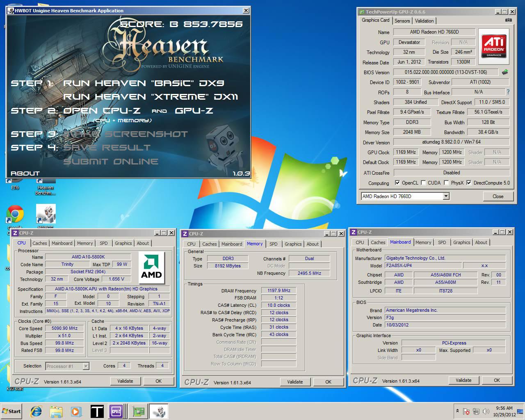Open Internet Explorer from the taskbar
Screen dimensions: 525x420
tap(36, 411)
